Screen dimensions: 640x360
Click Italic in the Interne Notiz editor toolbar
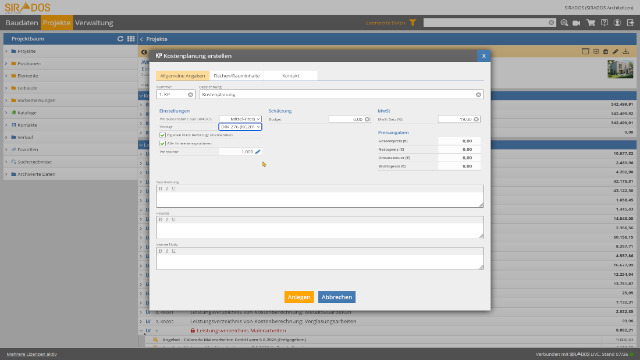click(167, 251)
